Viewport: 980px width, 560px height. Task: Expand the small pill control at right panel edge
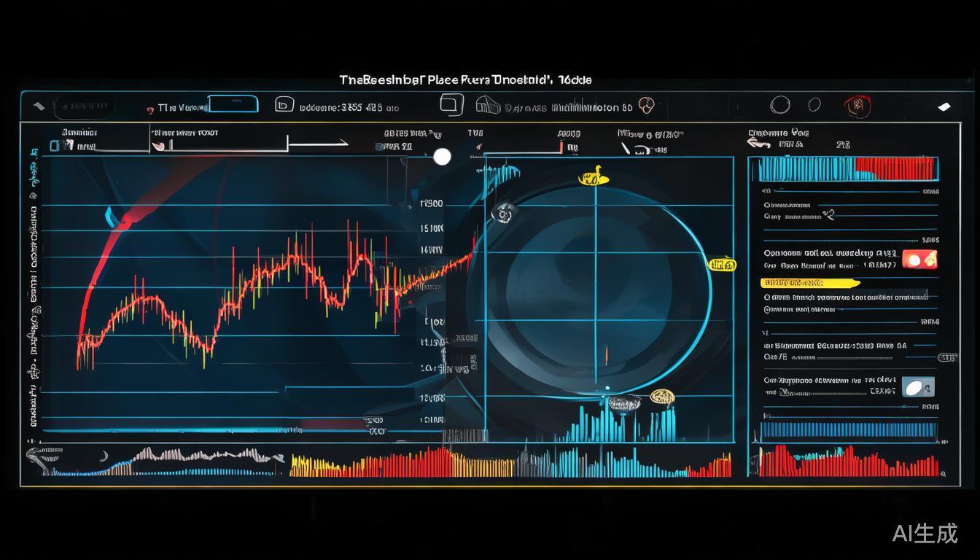[947, 357]
